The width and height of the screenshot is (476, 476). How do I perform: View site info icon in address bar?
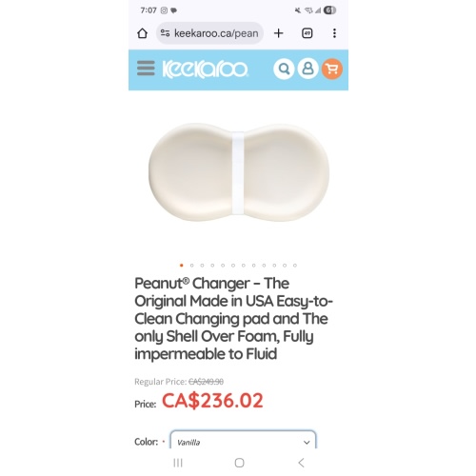(x=165, y=33)
